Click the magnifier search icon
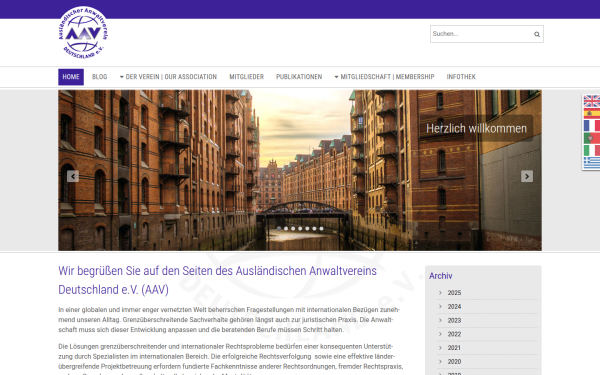The height and width of the screenshot is (375, 600). [x=537, y=34]
